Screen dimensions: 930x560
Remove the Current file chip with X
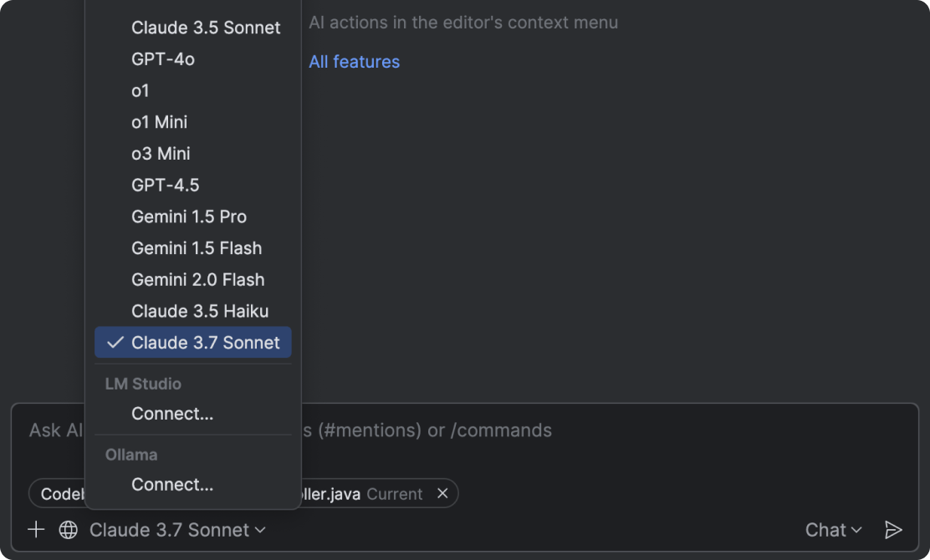point(442,493)
